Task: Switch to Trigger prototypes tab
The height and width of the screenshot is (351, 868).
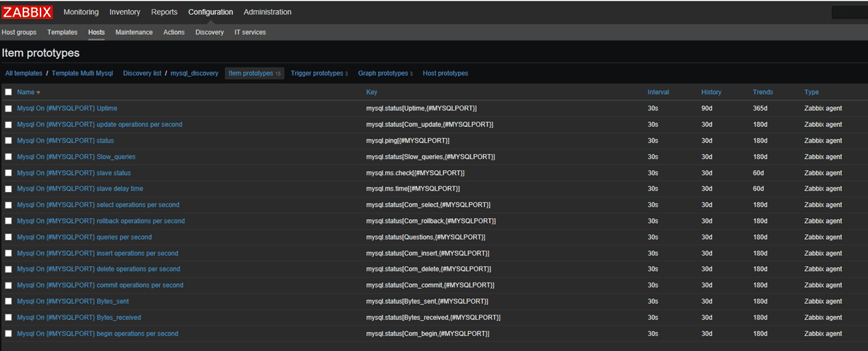Action: [316, 73]
